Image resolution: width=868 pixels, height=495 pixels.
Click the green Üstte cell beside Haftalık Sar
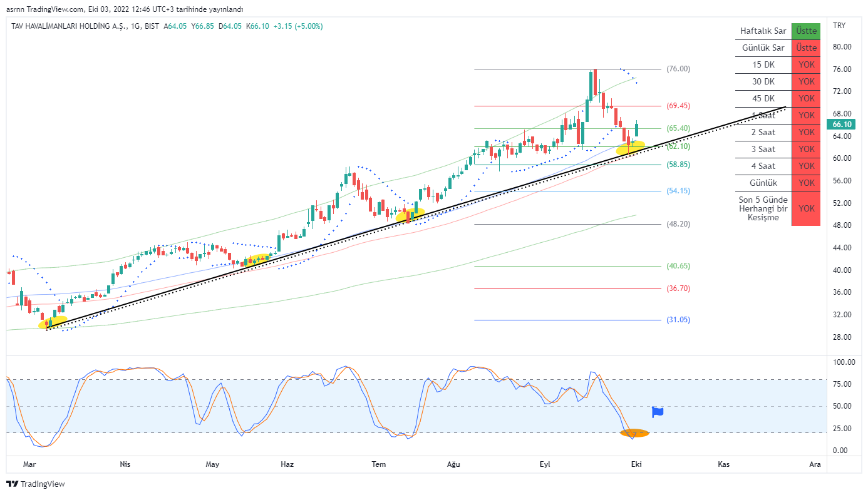click(x=806, y=31)
